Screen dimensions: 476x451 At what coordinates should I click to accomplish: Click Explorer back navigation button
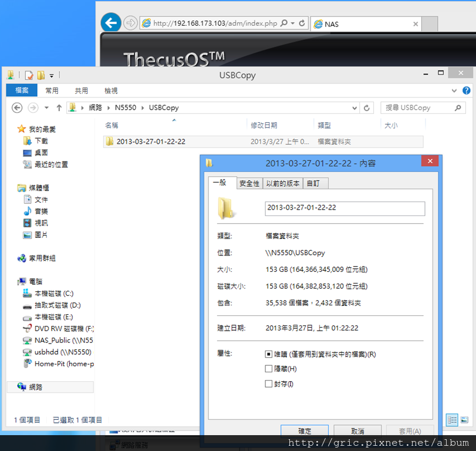click(17, 108)
